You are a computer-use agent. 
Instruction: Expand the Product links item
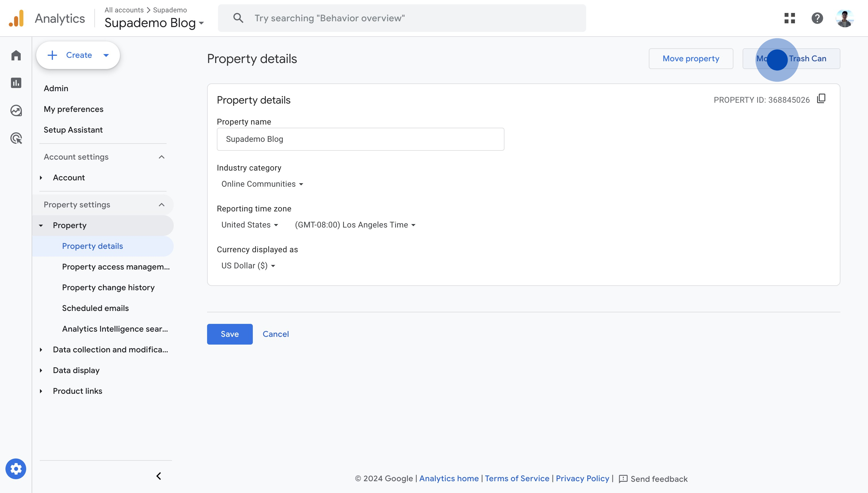41,391
